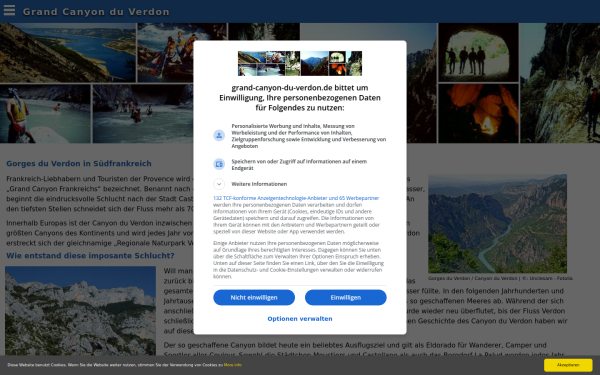
Task: Click the Einwilligen consent button
Action: tap(346, 297)
